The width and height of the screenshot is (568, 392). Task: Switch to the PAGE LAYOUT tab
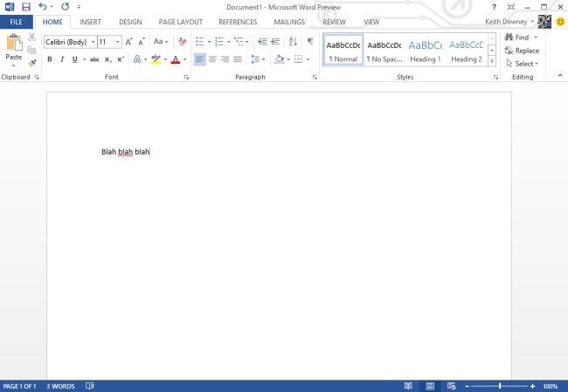click(x=180, y=22)
